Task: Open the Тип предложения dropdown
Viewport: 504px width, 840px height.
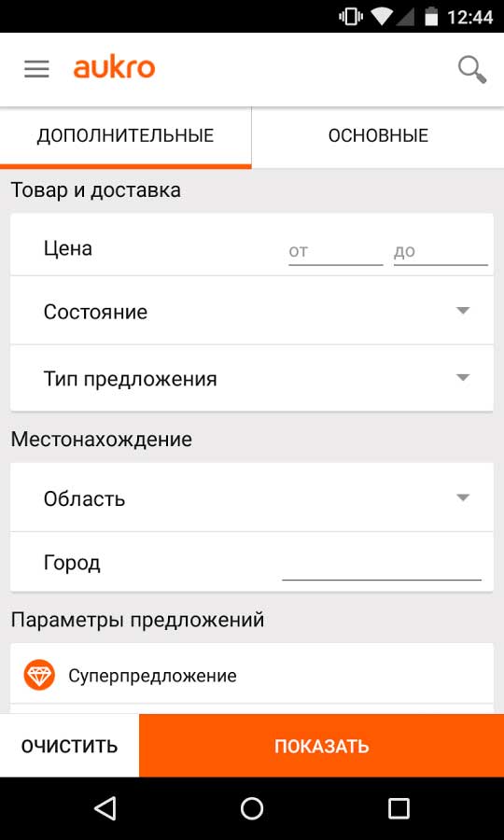Action: tap(252, 378)
